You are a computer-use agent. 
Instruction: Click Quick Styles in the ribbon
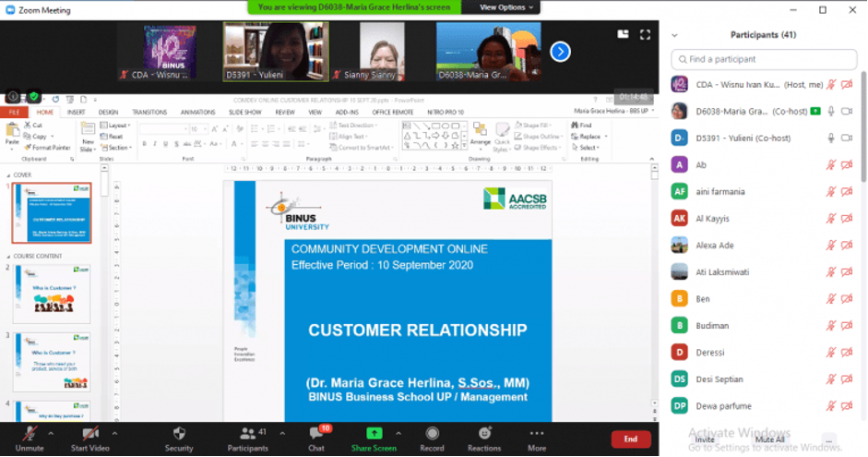coord(501,138)
